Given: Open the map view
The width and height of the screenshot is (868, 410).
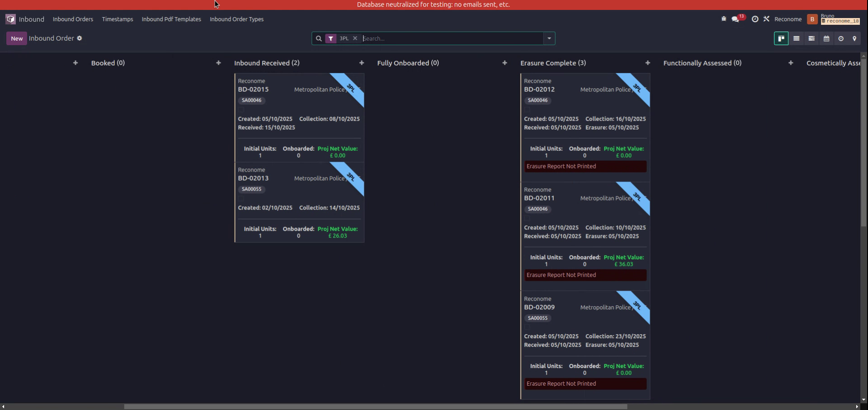Looking at the screenshot, I should 855,39.
